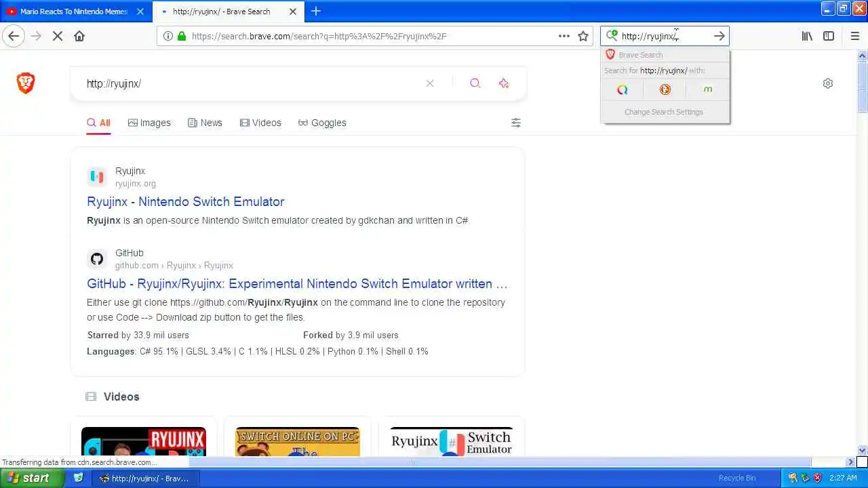Click the vertical scrollbar down arrow
Viewport: 868px width, 488px height.
[x=863, y=450]
